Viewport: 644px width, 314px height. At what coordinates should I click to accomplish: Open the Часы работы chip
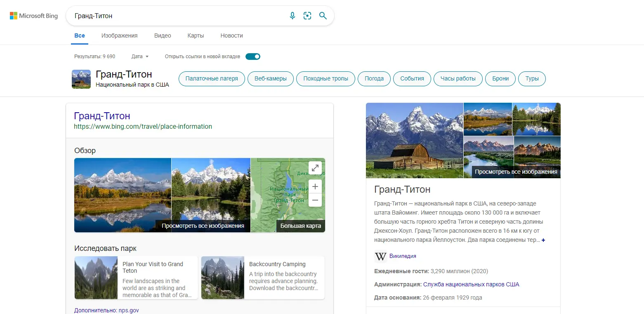[458, 79]
